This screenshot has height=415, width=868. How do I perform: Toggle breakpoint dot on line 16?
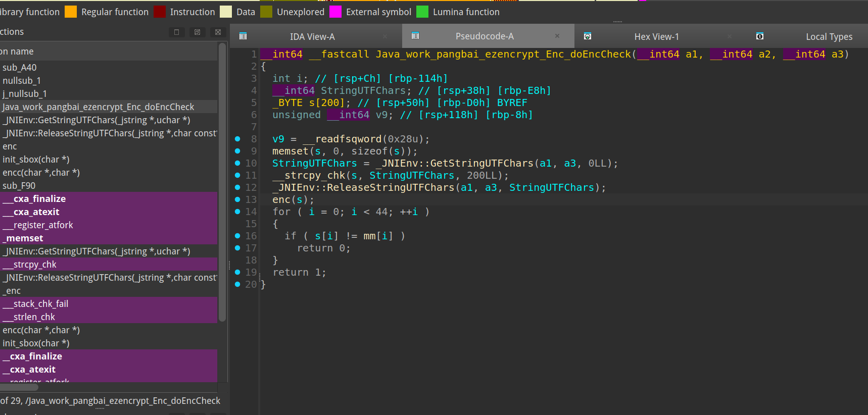tap(237, 236)
